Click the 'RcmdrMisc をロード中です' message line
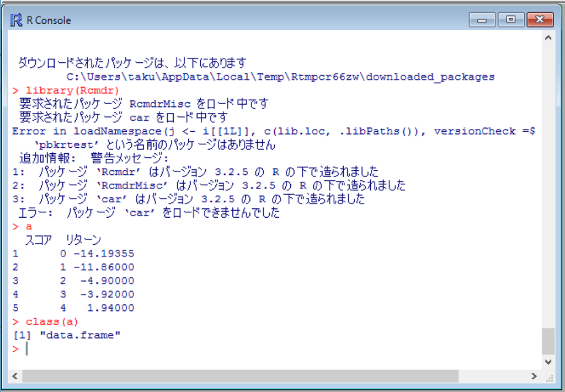565x392 pixels. (143, 104)
